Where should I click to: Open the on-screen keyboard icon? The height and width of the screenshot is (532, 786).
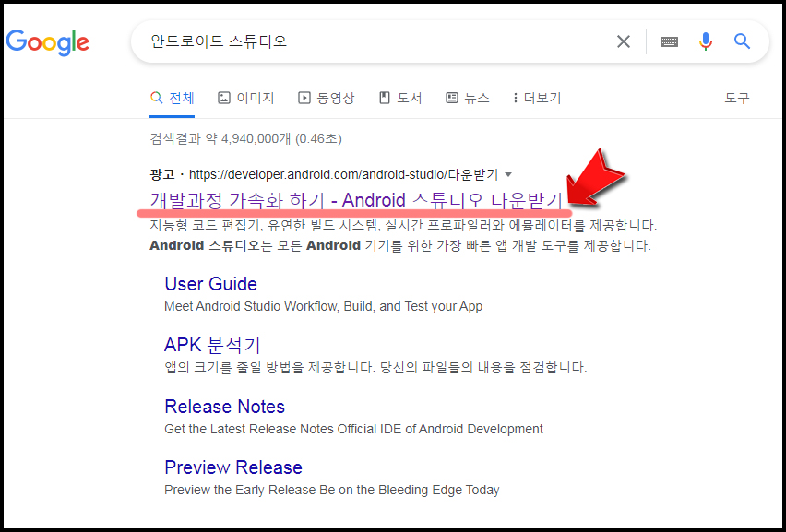(669, 41)
